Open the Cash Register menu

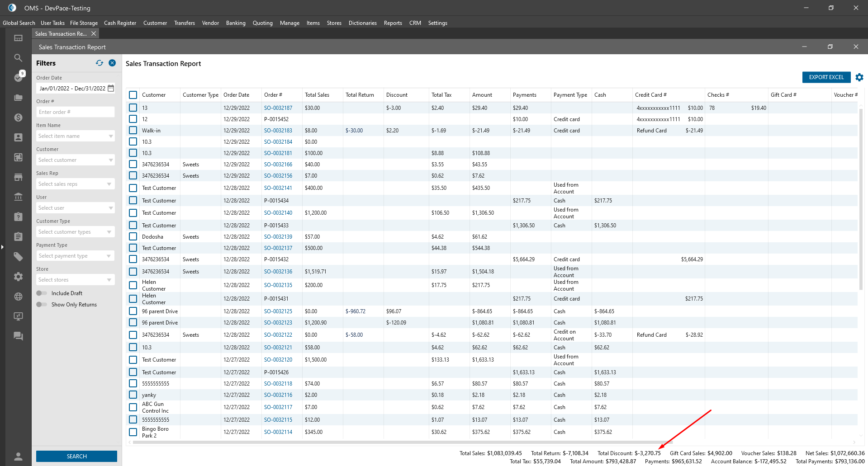click(x=120, y=23)
